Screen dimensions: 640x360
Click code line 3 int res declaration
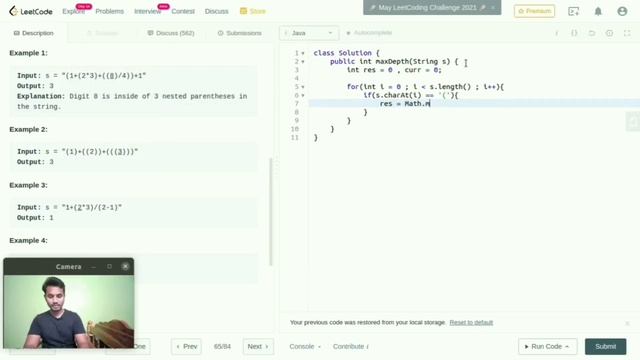pos(394,70)
